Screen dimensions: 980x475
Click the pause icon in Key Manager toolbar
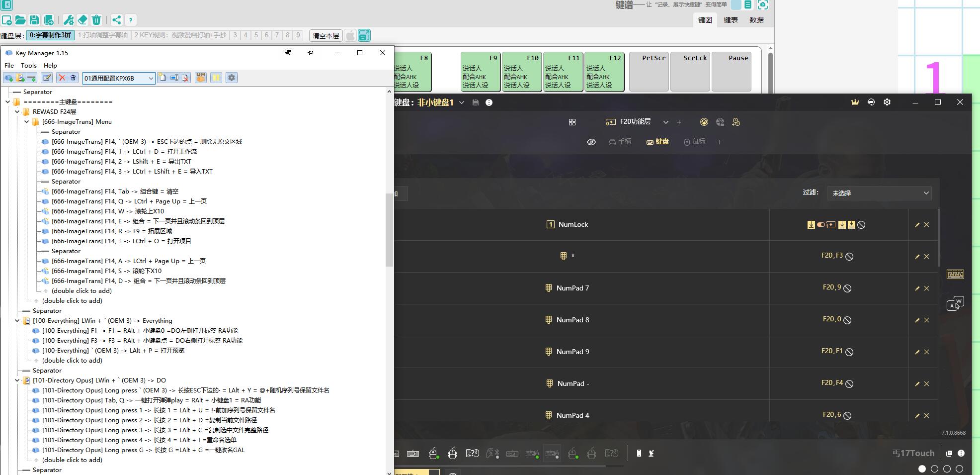(x=216, y=78)
